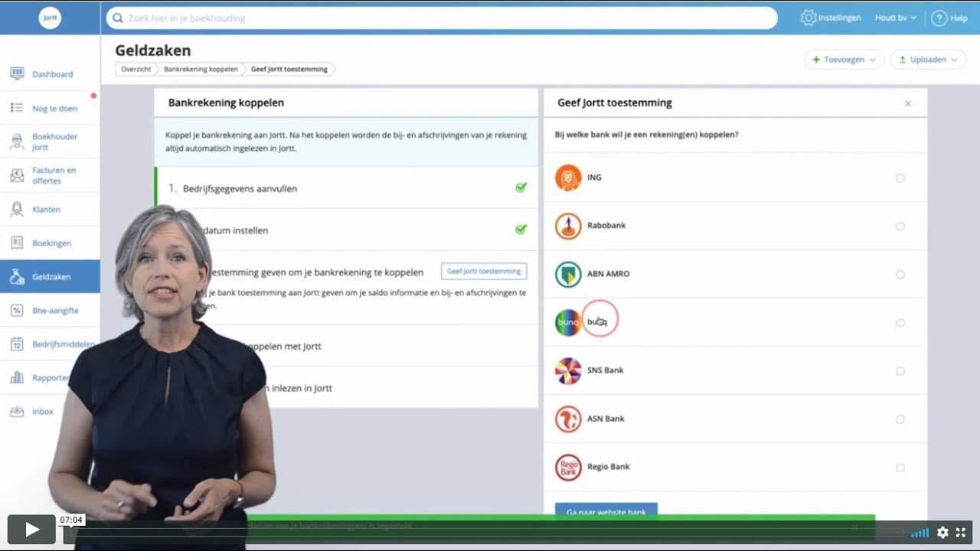
Task: Select the Rabobank radio button
Action: (x=900, y=227)
